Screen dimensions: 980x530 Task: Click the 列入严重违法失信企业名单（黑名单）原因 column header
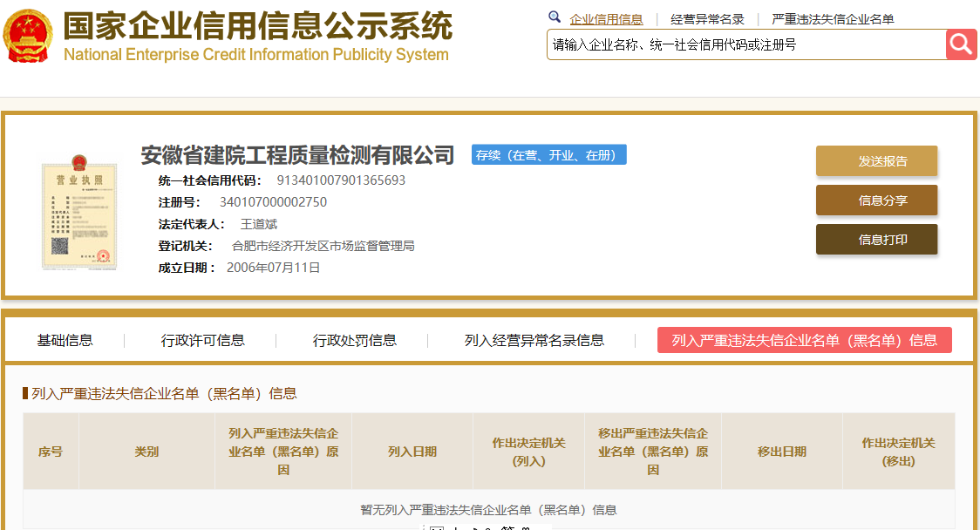coord(283,452)
